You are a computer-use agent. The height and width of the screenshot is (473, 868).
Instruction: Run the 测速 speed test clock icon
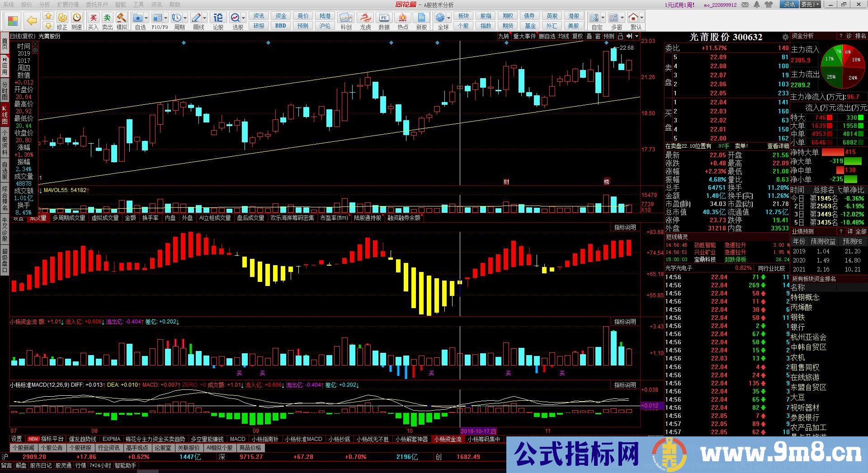(77, 21)
